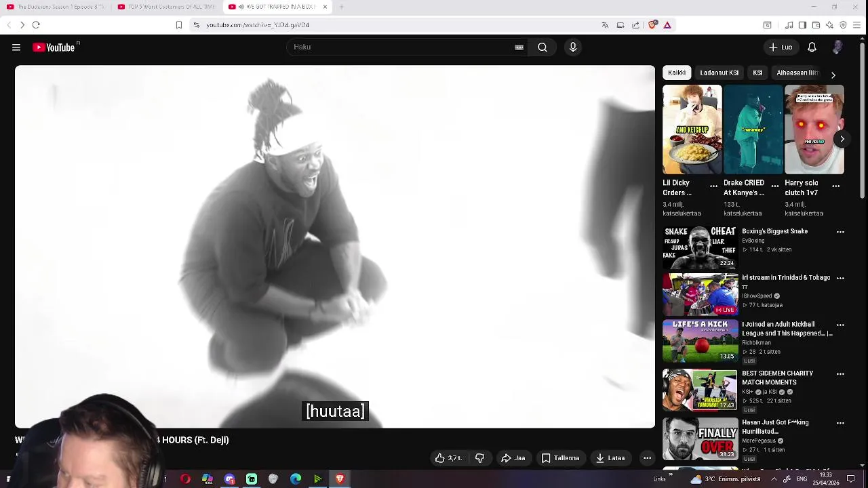Open the browser main menu icon
The image size is (868, 488).
857,25
